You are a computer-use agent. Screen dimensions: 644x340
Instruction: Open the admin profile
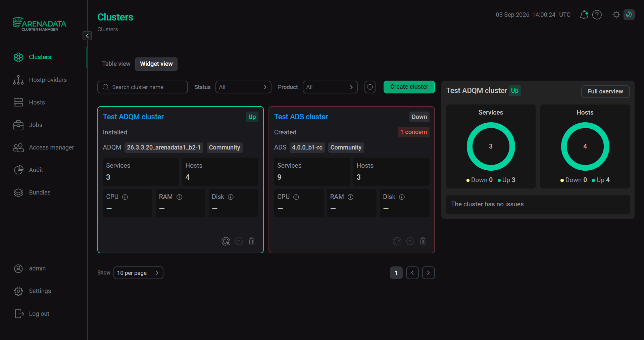coord(37,268)
